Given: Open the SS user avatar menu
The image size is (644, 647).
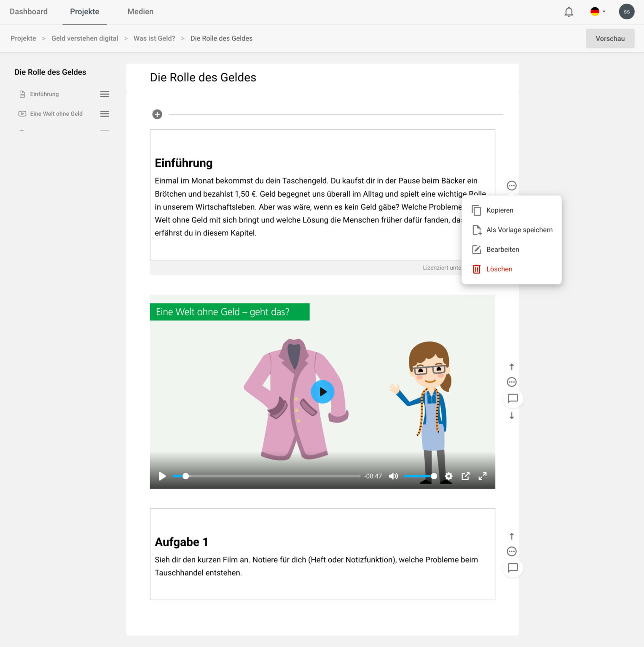Looking at the screenshot, I should 626,12.
